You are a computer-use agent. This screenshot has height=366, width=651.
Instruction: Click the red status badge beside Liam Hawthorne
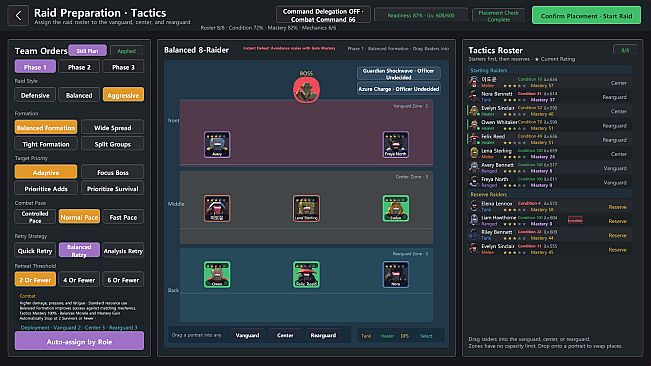575,220
